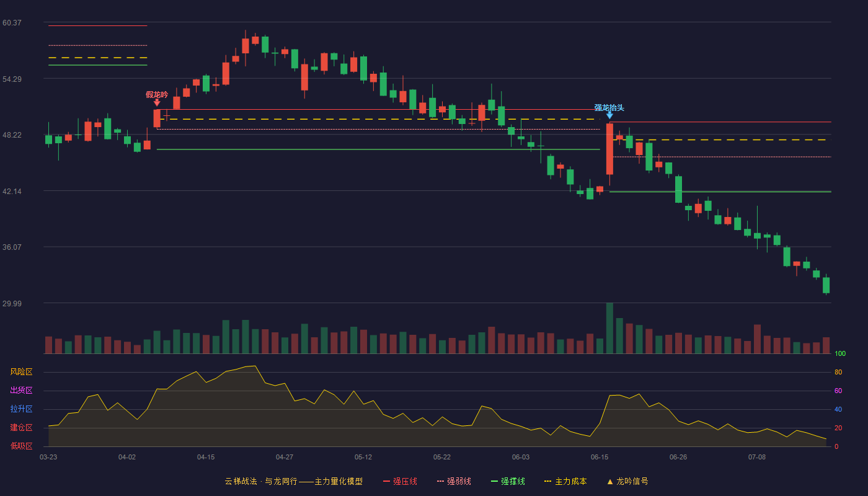Toggle the 强撑线 legend item
Viewport: 868px width, 496px height.
coord(508,481)
